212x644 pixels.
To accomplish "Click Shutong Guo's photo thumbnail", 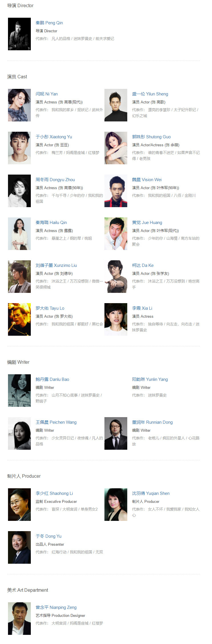I will 116,148.
